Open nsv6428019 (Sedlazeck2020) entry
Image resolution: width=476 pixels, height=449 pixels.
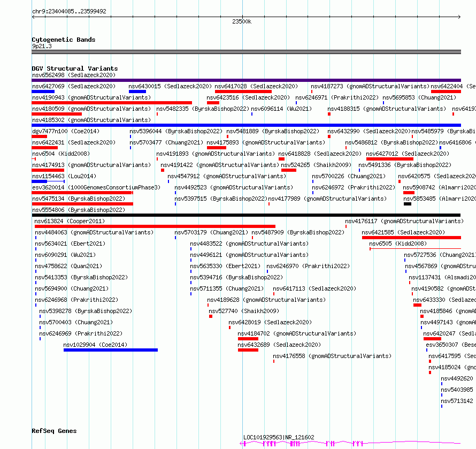270,322
